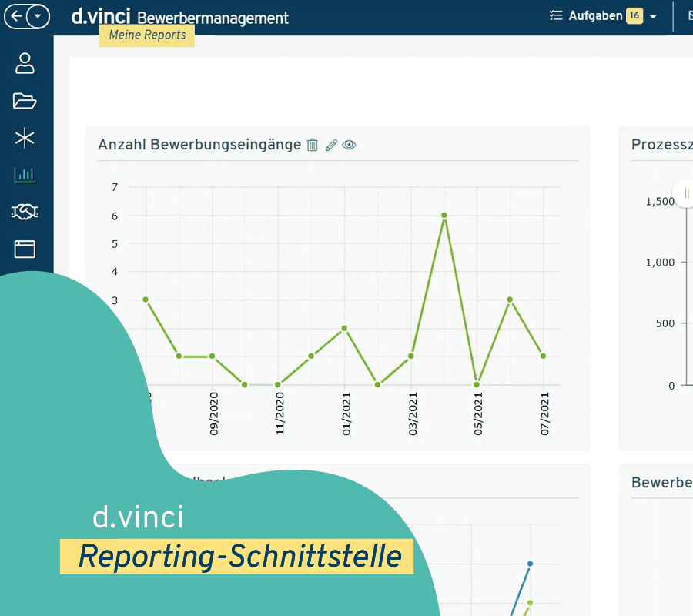Click the y-axis value '6'
Viewport: 693px width, 616px height.
pyautogui.click(x=115, y=216)
